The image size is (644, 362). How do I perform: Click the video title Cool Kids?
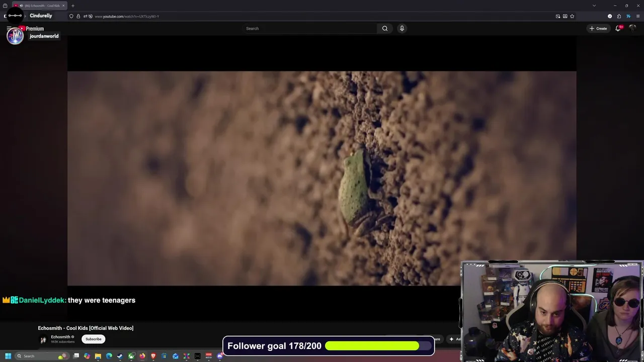tap(86, 328)
